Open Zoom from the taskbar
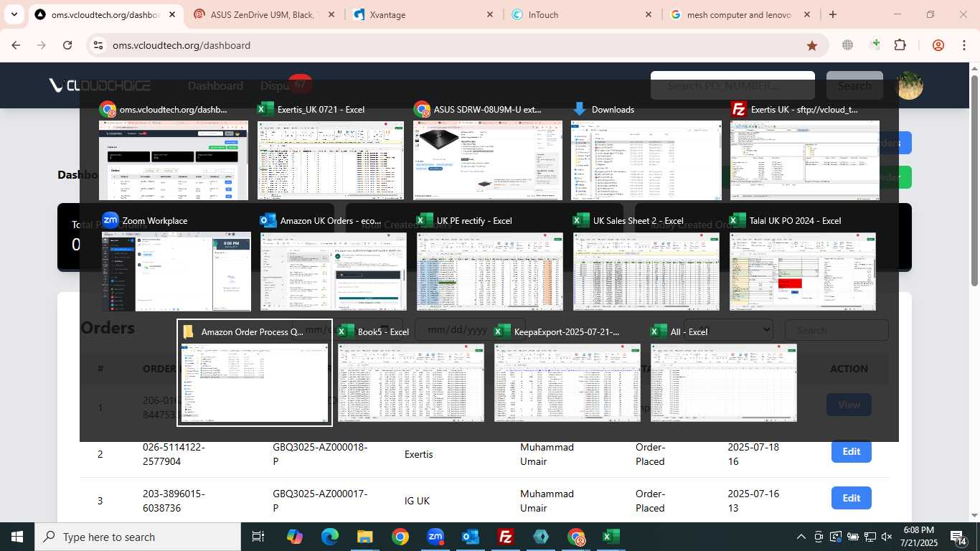Image resolution: width=980 pixels, height=551 pixels. [x=435, y=537]
